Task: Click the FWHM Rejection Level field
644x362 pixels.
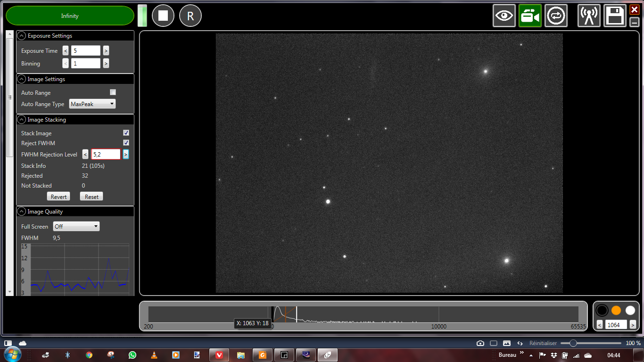Action: [x=106, y=154]
